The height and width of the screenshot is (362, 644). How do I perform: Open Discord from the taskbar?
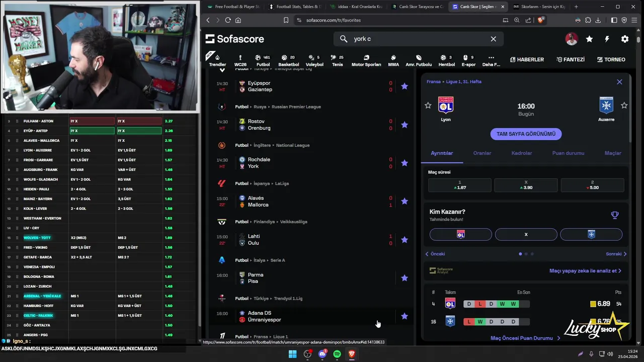pos(323,354)
